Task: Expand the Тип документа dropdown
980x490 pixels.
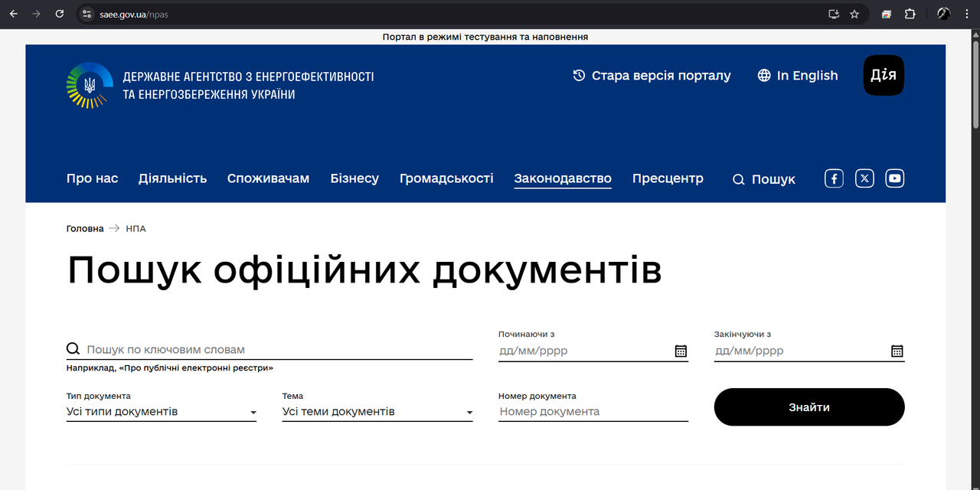Action: pos(162,412)
